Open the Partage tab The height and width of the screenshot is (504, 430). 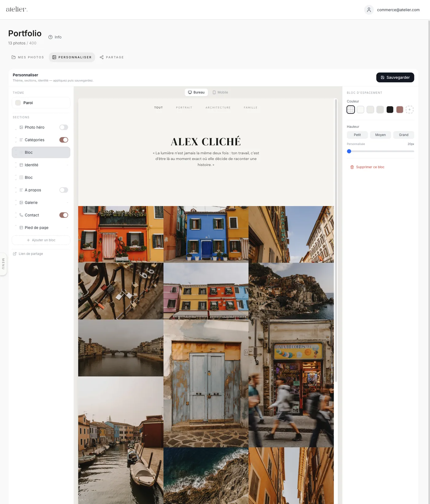click(112, 57)
